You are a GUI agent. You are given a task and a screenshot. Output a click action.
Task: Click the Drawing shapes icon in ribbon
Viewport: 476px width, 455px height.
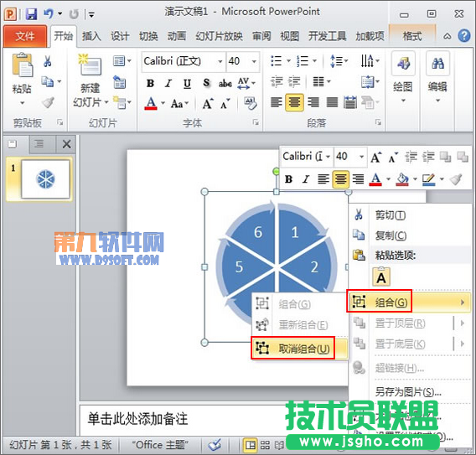pyautogui.click(x=403, y=64)
